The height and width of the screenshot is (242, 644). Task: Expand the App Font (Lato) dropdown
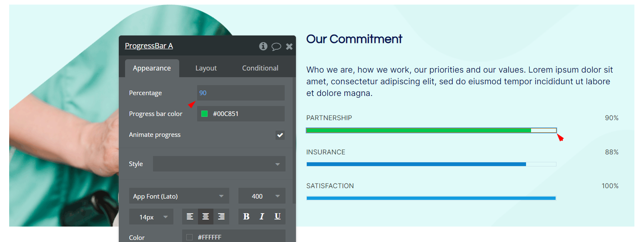tap(179, 196)
